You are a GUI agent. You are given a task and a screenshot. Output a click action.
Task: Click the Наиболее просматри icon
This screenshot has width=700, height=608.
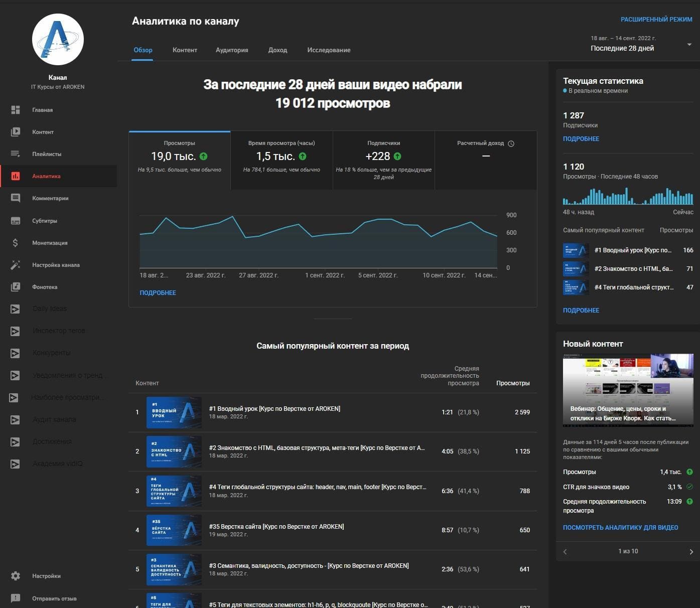tap(14, 397)
